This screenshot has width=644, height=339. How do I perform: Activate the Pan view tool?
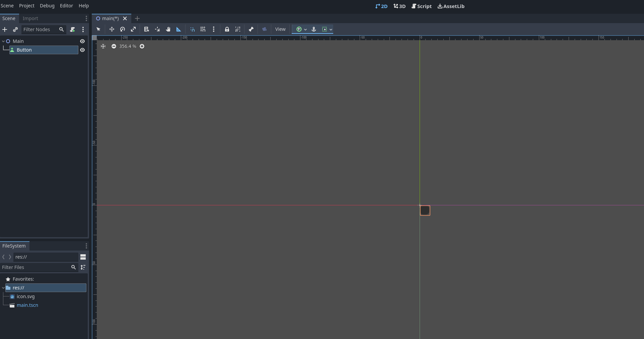point(168,29)
